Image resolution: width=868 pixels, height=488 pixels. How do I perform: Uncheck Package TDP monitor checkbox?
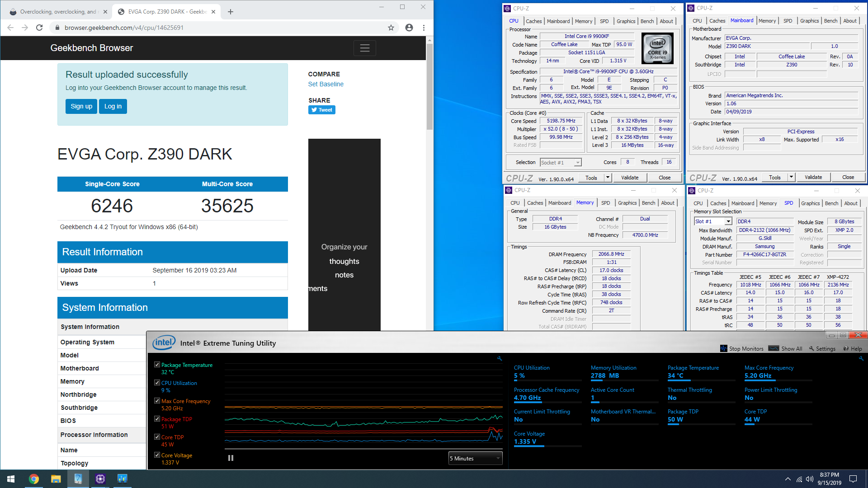click(x=157, y=418)
